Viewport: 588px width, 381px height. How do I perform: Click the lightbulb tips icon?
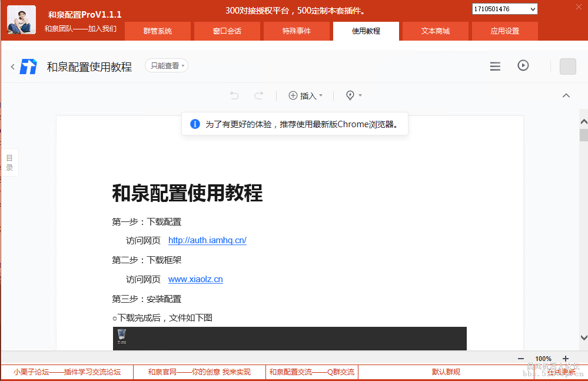tap(351, 95)
